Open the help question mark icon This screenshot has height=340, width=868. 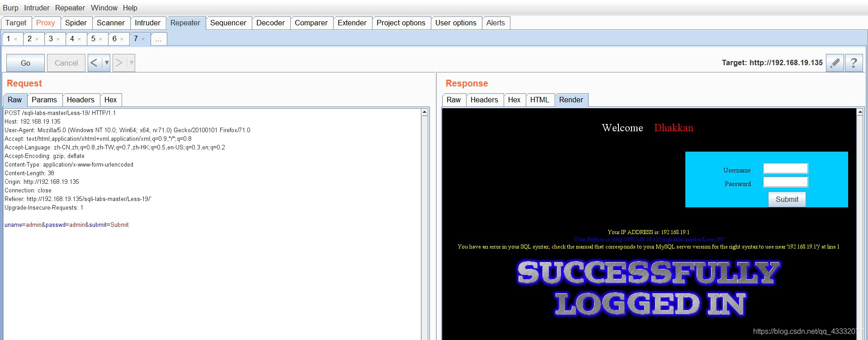click(854, 63)
